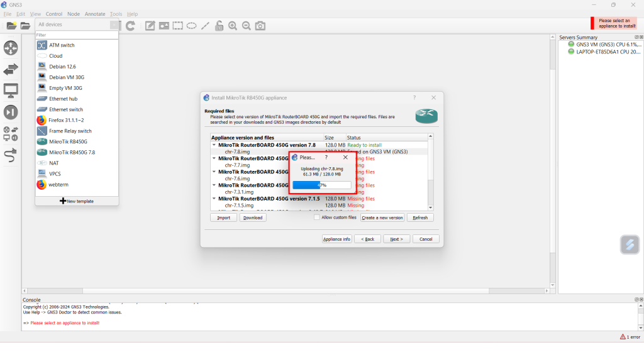
Task: Browse routers in the left device toolbar
Action: [x=11, y=48]
